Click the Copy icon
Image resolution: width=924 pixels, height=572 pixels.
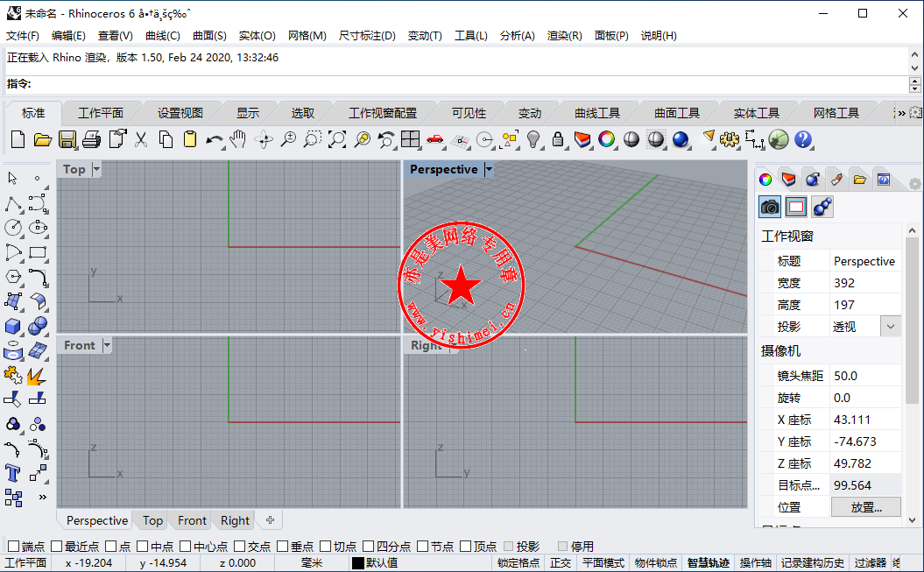tap(166, 139)
